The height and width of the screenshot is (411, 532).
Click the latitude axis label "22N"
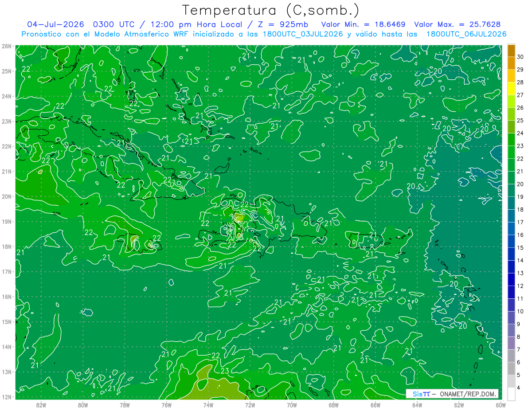tap(7, 146)
